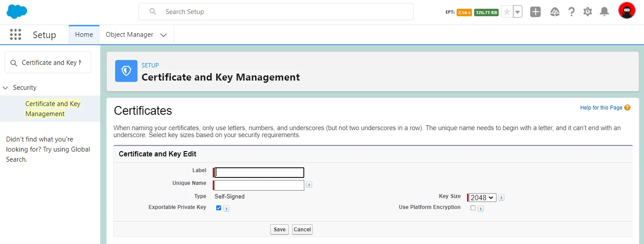Open Help for this Page link
The image size is (644, 244).
pyautogui.click(x=601, y=108)
